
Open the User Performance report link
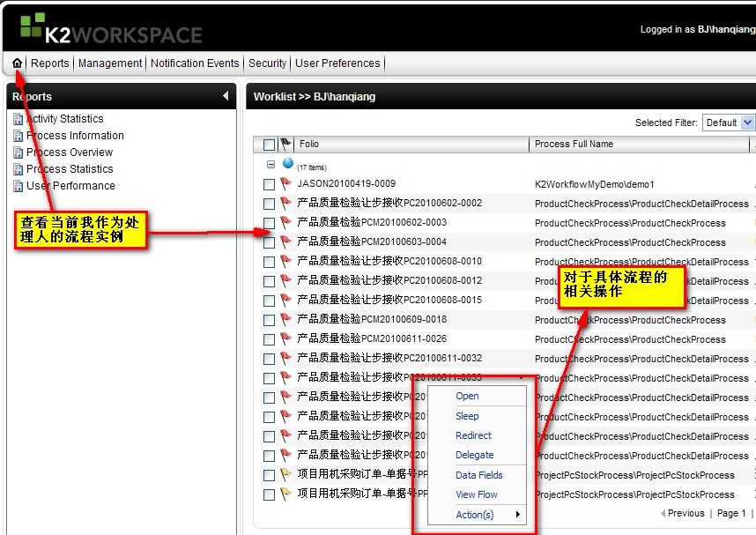[x=70, y=186]
